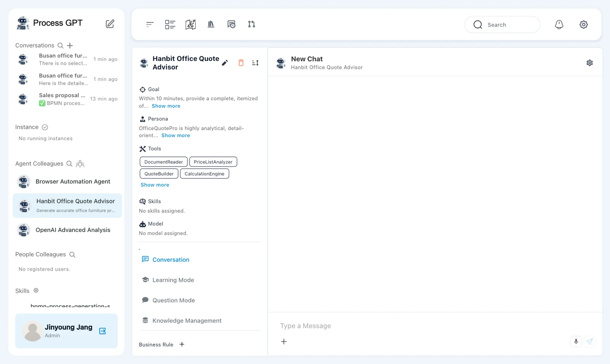Delete the agent using the red trash icon

pyautogui.click(x=241, y=63)
